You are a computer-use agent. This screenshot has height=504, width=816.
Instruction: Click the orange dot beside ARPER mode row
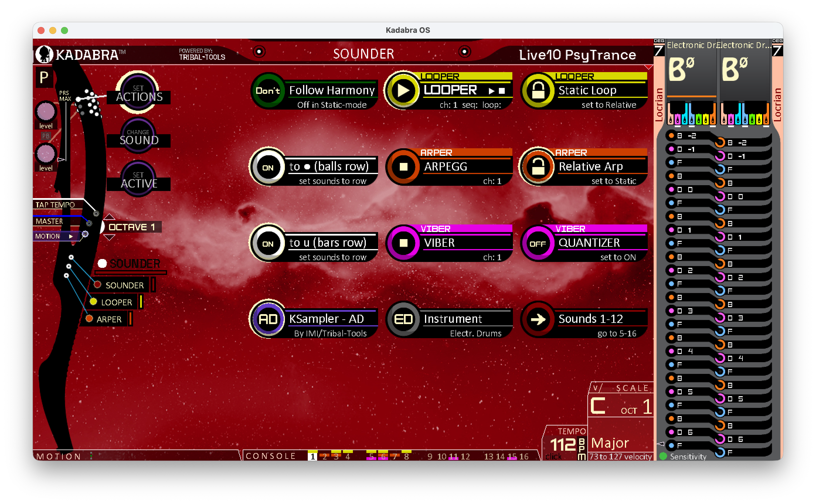89,319
